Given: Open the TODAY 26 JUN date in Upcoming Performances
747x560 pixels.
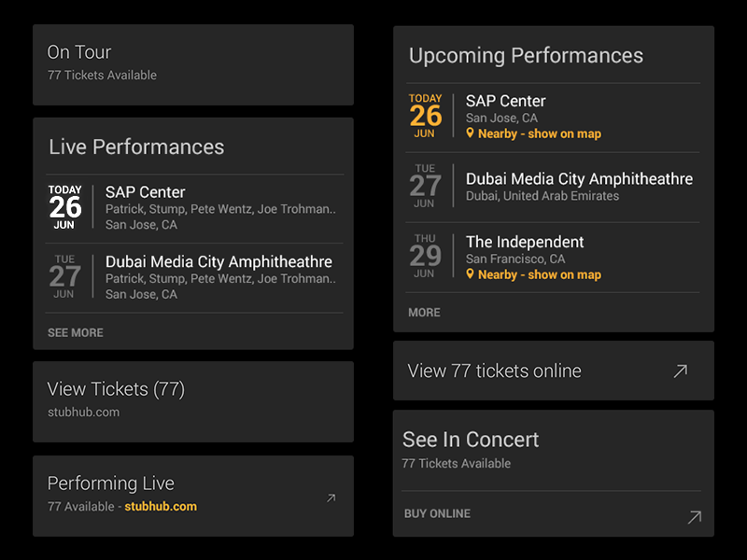Looking at the screenshot, I should pos(426,116).
